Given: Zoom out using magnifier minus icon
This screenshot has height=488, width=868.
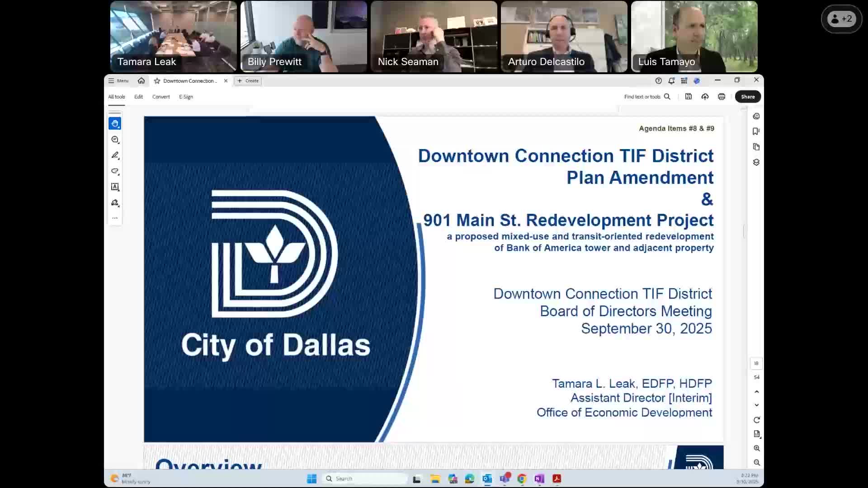Looking at the screenshot, I should 756,463.
